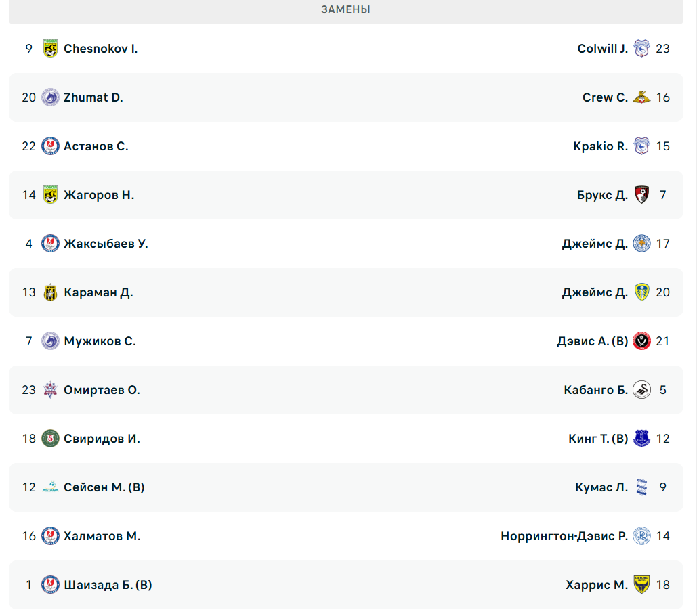Open player profile for Zhumat D.

(x=93, y=97)
